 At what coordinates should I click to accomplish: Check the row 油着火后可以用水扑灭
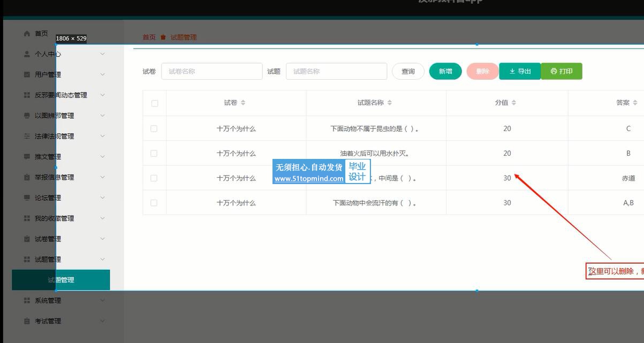pyautogui.click(x=154, y=153)
